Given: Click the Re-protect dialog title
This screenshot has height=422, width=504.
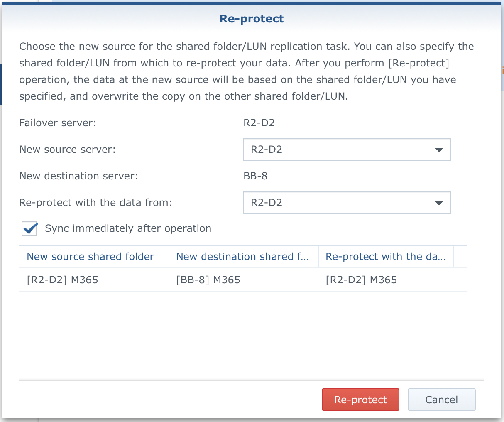Looking at the screenshot, I should coord(252,19).
